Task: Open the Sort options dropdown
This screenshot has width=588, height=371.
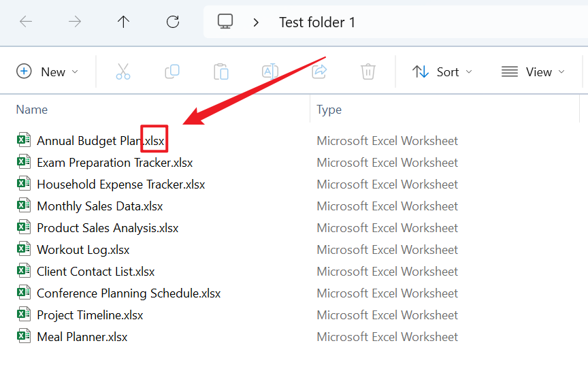Action: click(x=442, y=71)
